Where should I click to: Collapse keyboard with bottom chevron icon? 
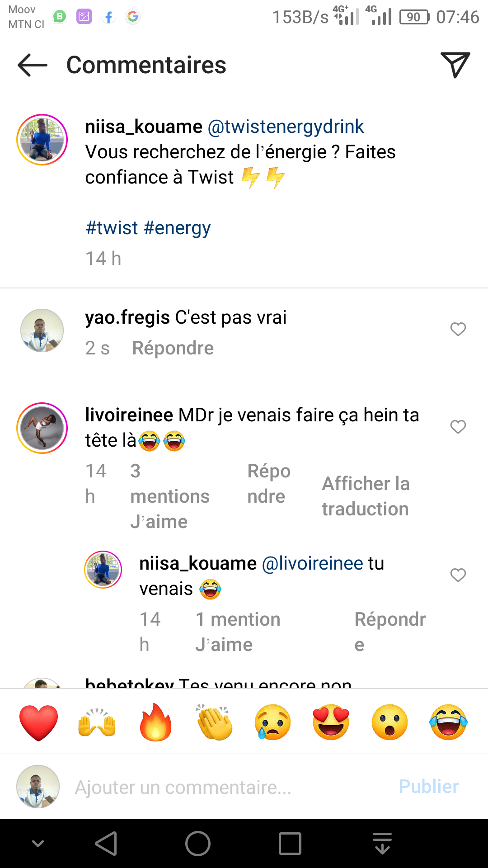pyautogui.click(x=38, y=844)
